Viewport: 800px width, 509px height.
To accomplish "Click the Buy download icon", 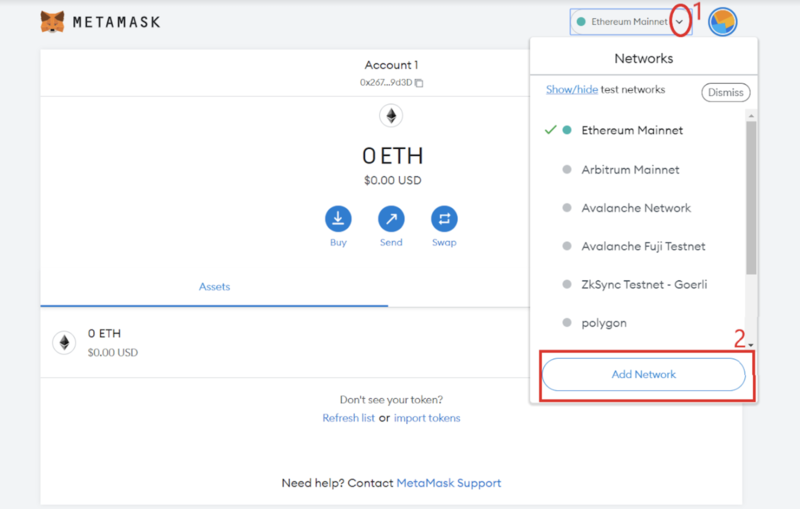I will point(338,219).
